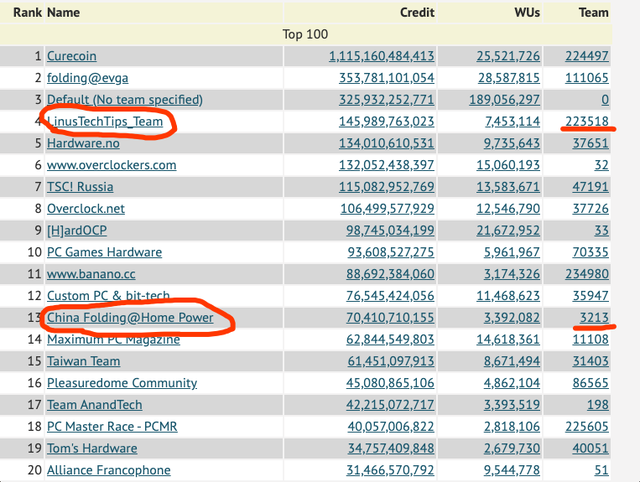Click team number 223518
The image size is (640, 482).
pyautogui.click(x=587, y=121)
